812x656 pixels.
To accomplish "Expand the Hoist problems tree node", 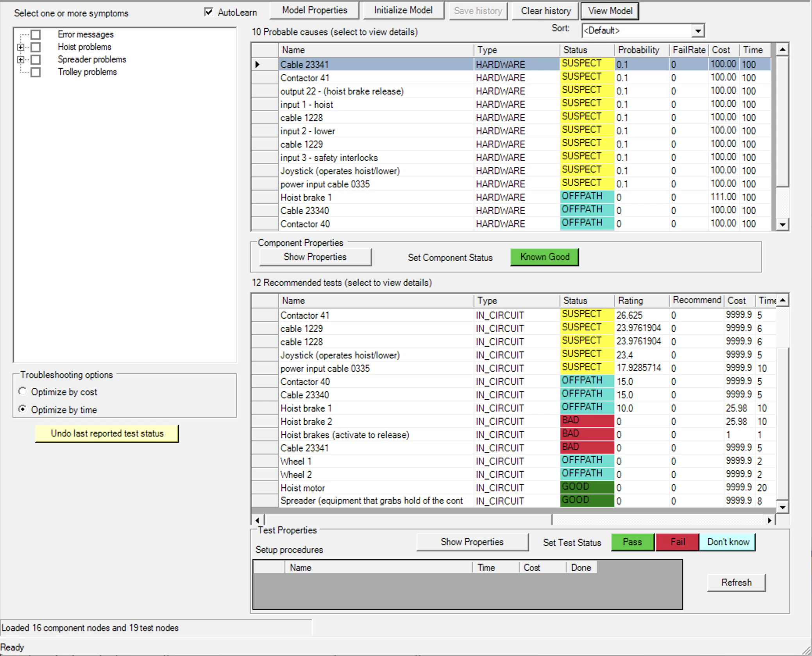I will [x=20, y=47].
